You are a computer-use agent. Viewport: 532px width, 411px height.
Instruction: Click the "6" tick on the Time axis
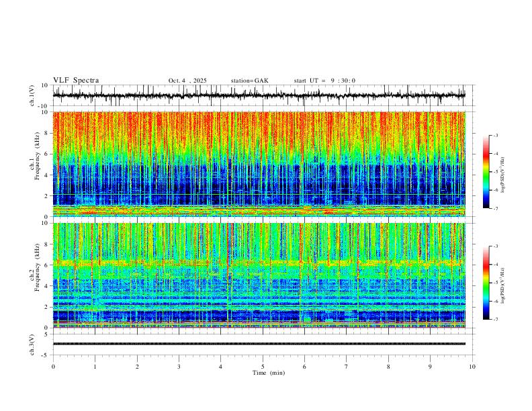point(304,367)
